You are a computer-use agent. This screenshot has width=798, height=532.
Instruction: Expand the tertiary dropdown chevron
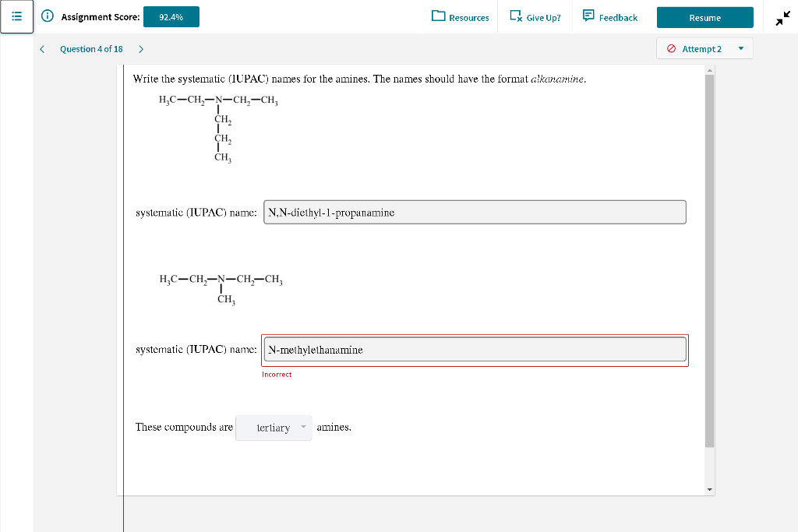pyautogui.click(x=303, y=427)
